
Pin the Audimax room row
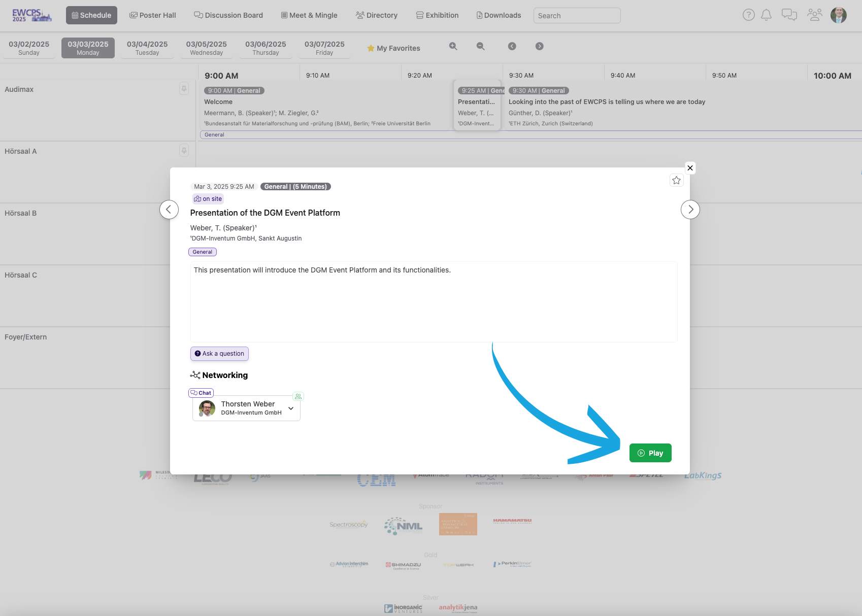click(184, 89)
